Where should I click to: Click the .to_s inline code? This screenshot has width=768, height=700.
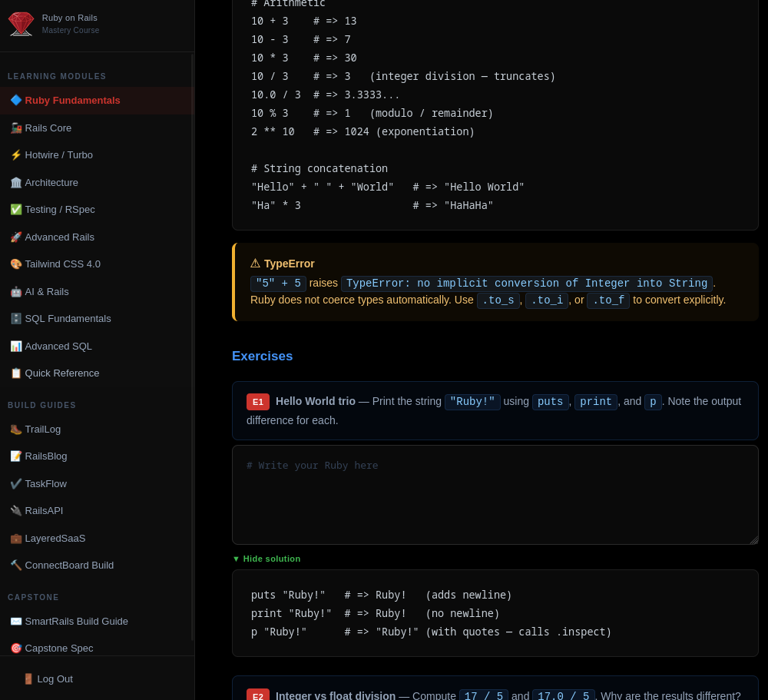point(498,300)
